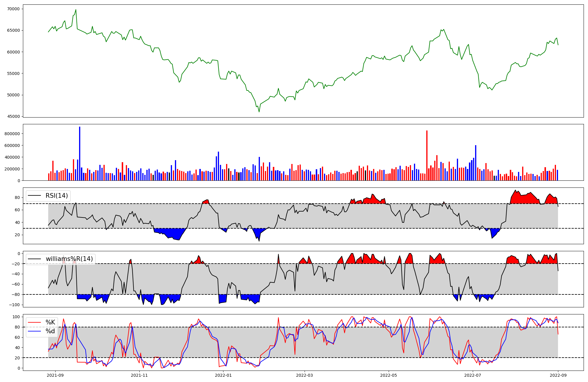
Task: Click the 45000 price axis tick label
Action: tap(13, 117)
